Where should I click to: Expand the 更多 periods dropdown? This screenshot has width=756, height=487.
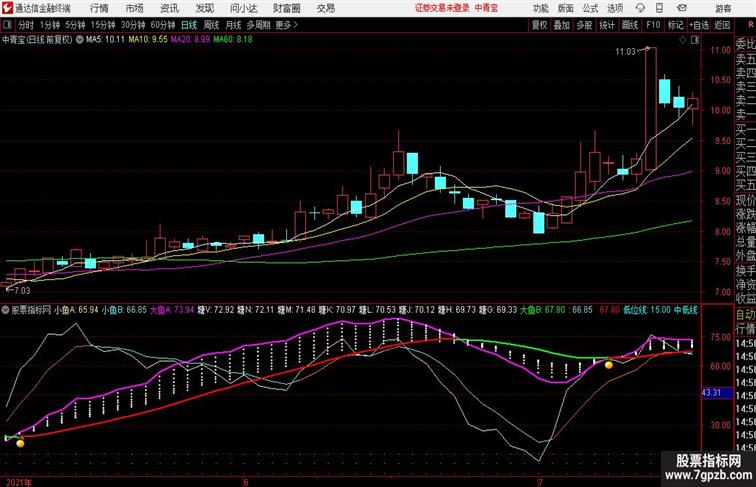[286, 25]
